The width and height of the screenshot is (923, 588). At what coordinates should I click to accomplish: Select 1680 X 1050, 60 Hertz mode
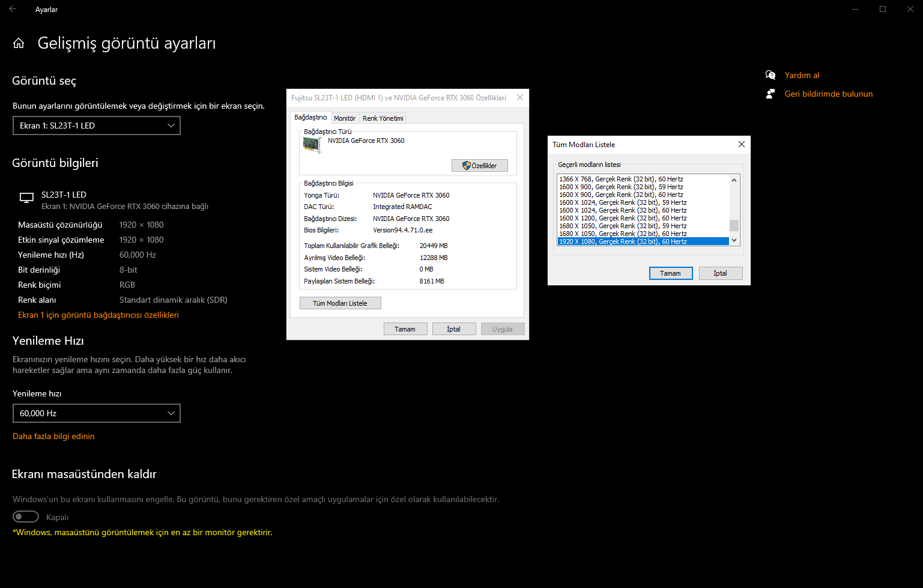pyautogui.click(x=643, y=234)
